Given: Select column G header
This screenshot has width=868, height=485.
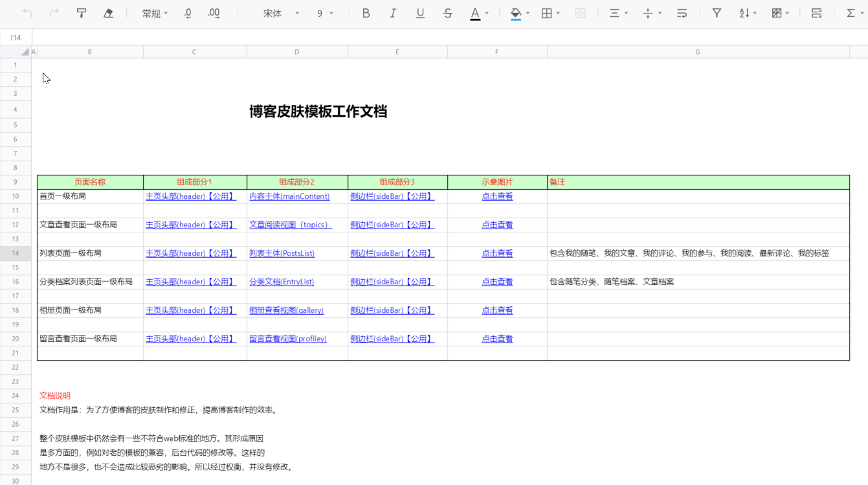Looking at the screenshot, I should click(x=698, y=52).
